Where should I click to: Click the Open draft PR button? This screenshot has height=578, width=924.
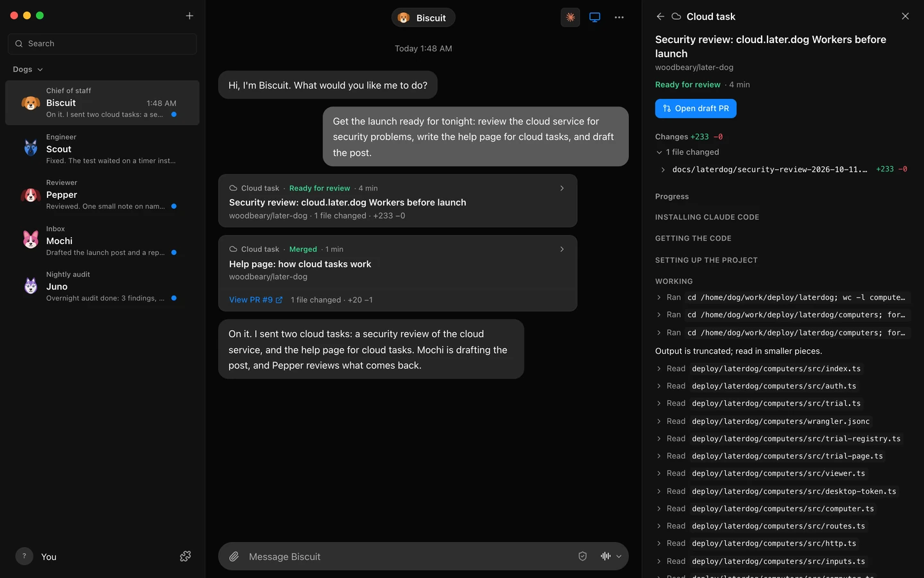coord(696,109)
